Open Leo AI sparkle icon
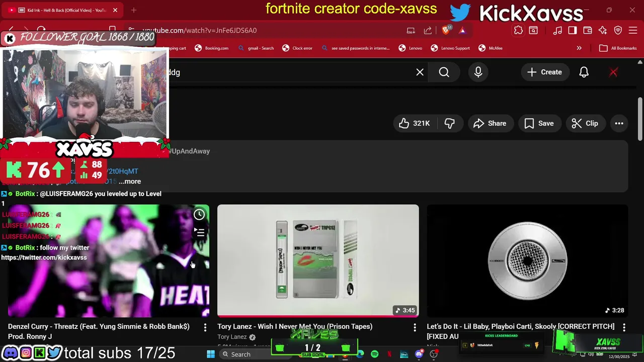Viewport: 644px width, 362px height. (603, 30)
